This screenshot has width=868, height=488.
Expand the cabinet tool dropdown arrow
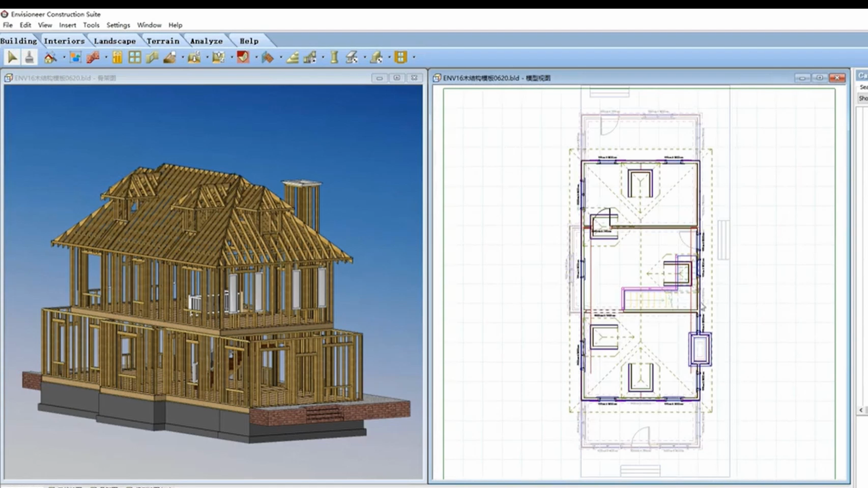pyautogui.click(x=414, y=57)
